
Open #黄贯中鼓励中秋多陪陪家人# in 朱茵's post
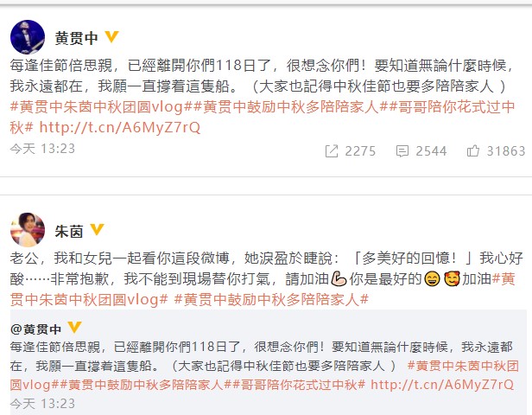pyautogui.click(x=271, y=299)
